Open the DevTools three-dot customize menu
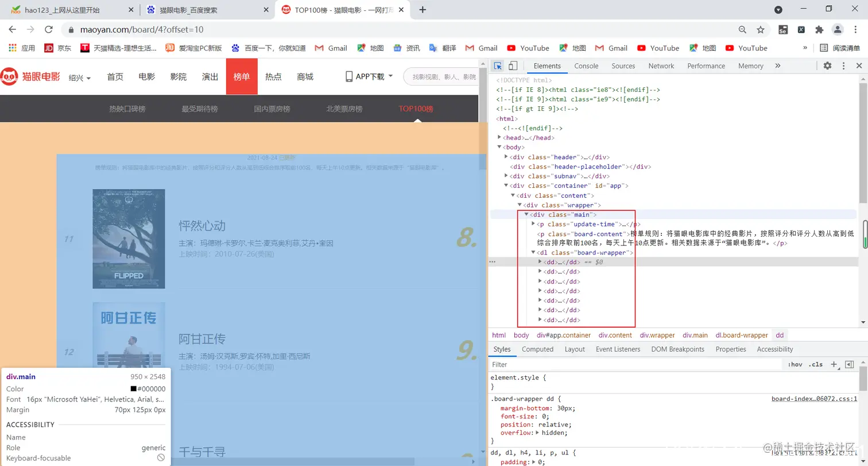 coord(843,66)
